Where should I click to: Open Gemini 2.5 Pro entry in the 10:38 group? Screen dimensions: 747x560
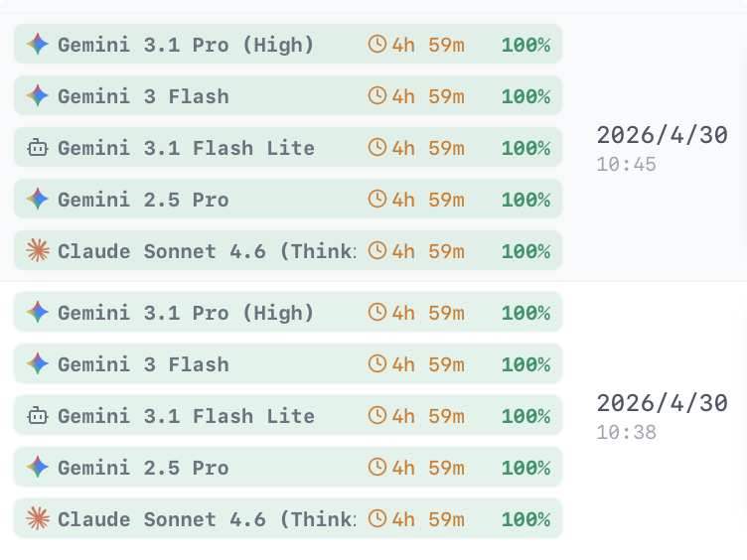(288, 467)
